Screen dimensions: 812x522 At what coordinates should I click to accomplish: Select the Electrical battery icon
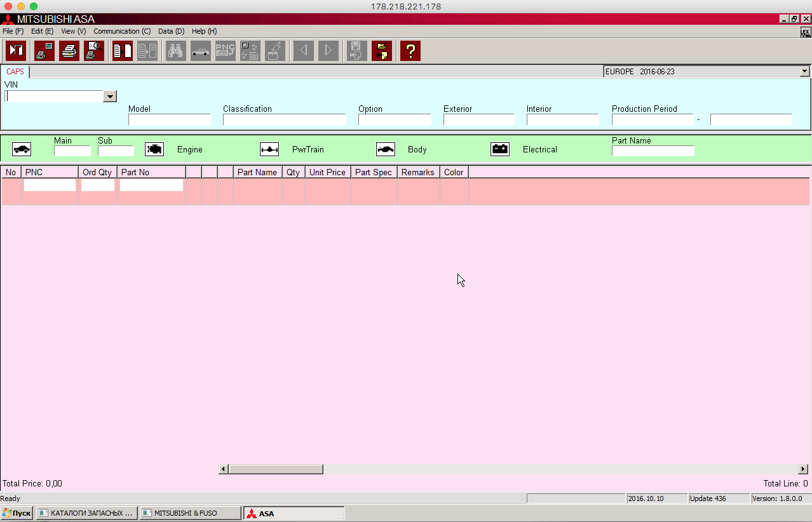pyautogui.click(x=500, y=149)
